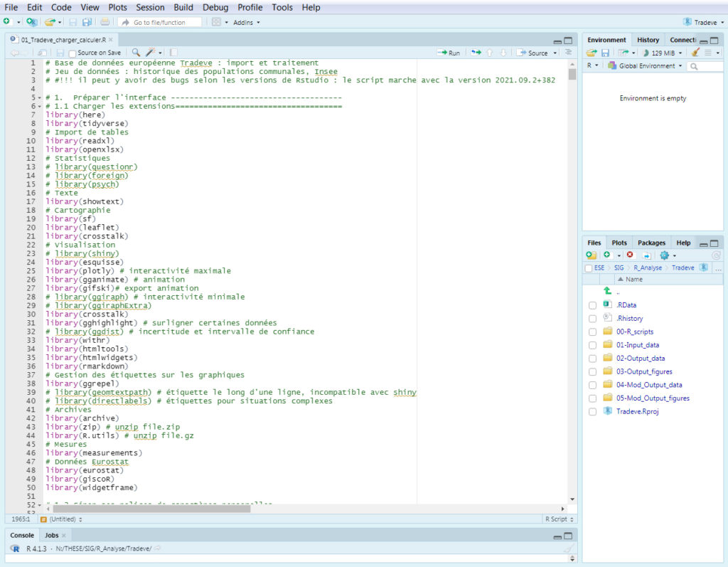This screenshot has height=567, width=728.
Task: Check the box next to 01-Input_data folder
Action: pos(592,345)
